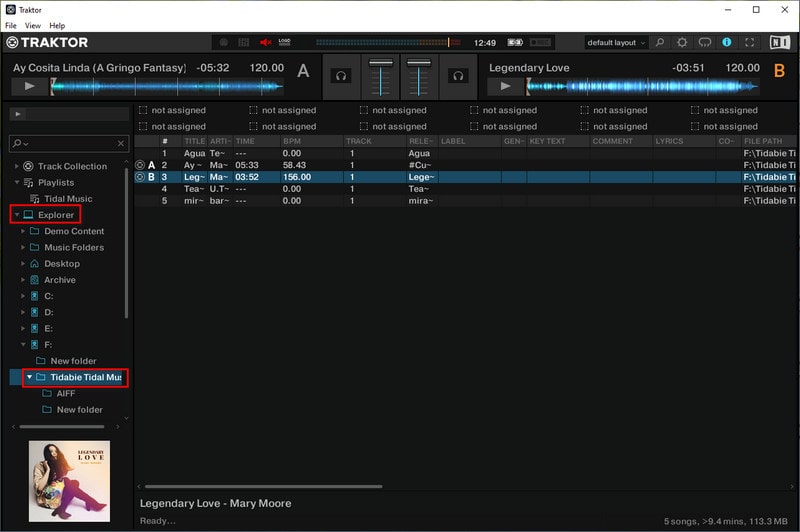Expand the Desktop arrow
This screenshot has width=800, height=532.
point(22,264)
